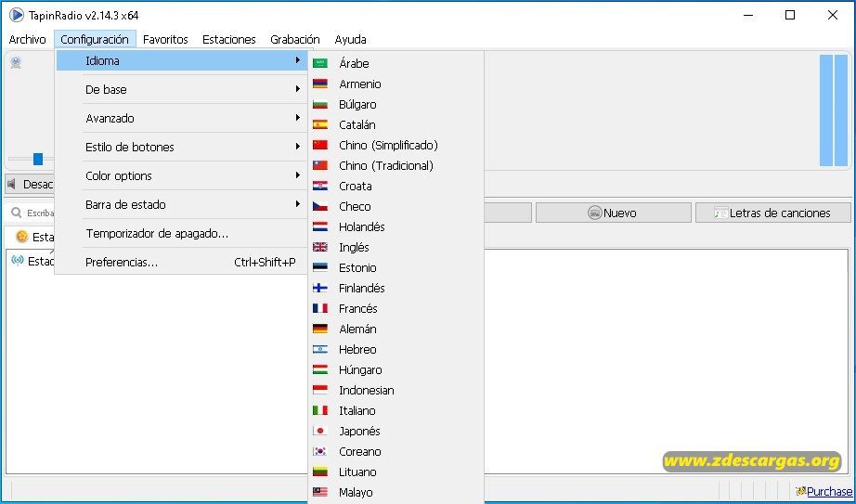Open the Estilo de botones submenu
This screenshot has width=856, height=504.
pos(182,147)
